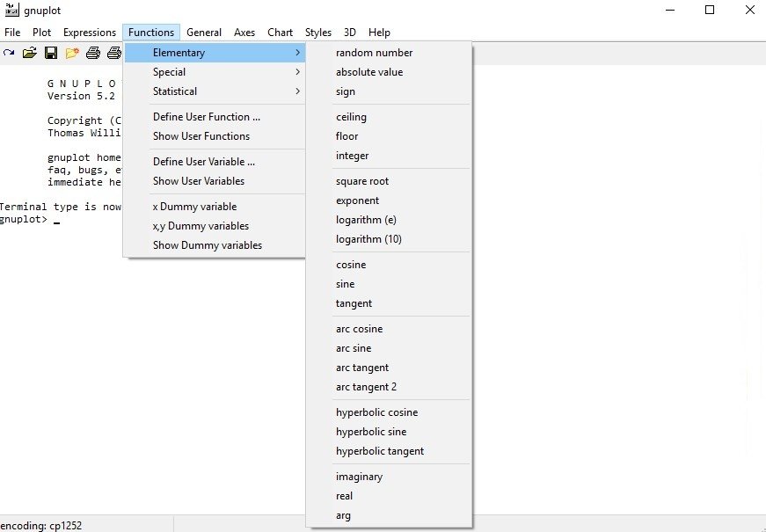Click the Save floppy disk toolbar icon
Viewport: 766px width, 532px height.
pyautogui.click(x=51, y=53)
